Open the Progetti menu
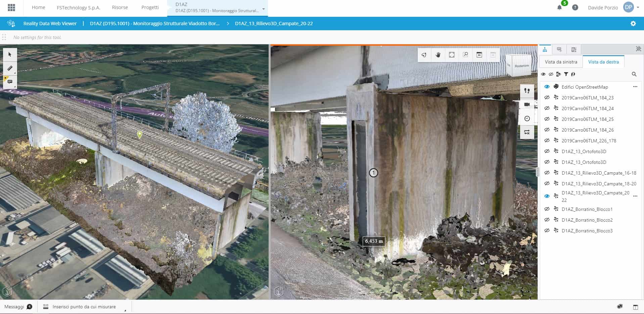 (x=150, y=7)
